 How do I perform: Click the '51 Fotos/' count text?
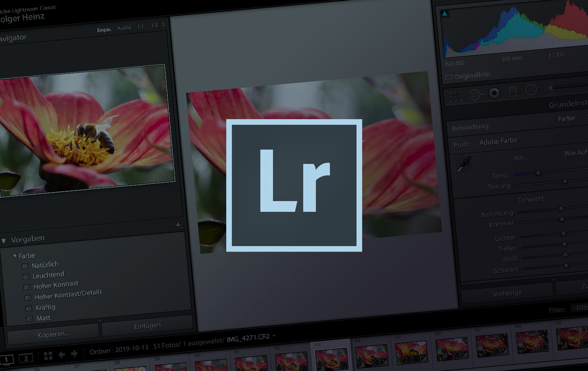pos(167,345)
